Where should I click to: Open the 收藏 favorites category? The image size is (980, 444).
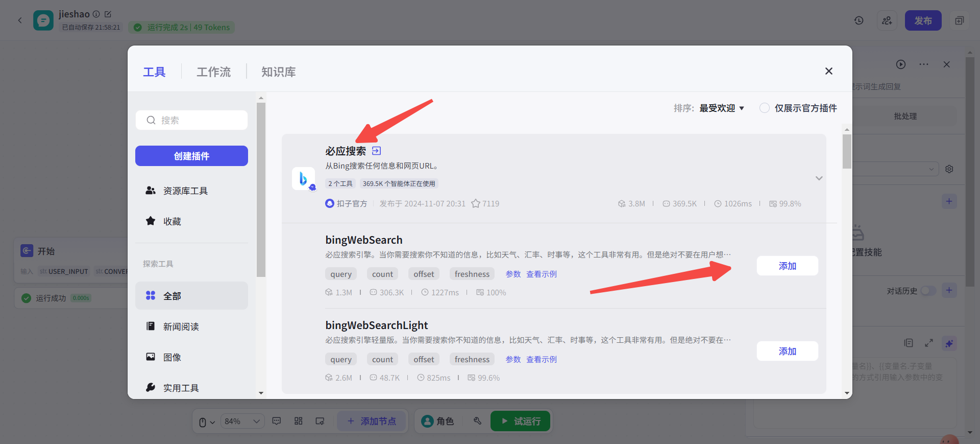pos(191,221)
